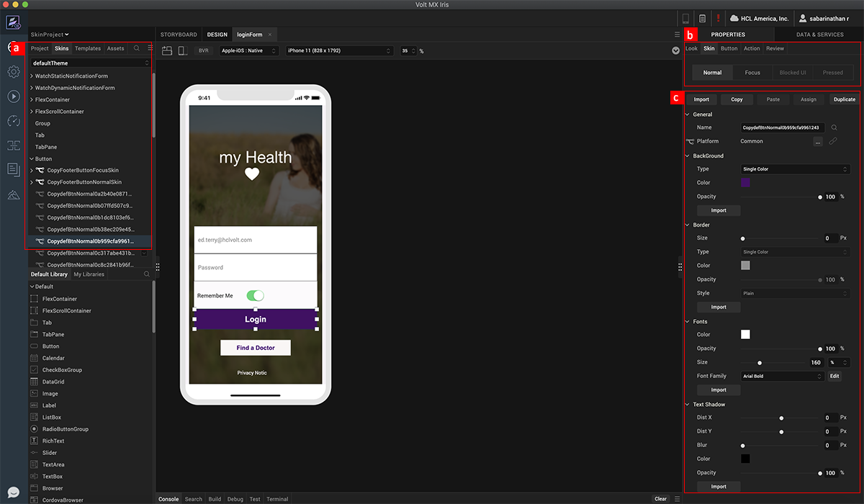Open the SkinProject dropdown

(50, 35)
